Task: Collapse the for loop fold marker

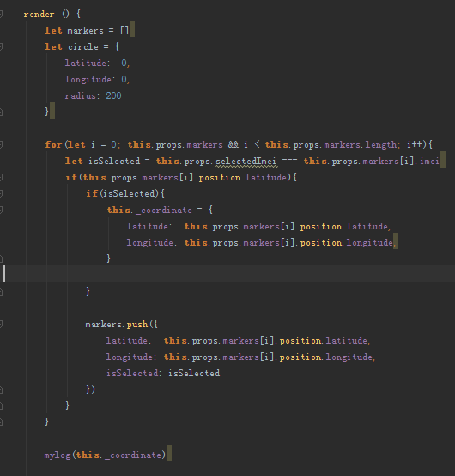Action: click(1, 144)
